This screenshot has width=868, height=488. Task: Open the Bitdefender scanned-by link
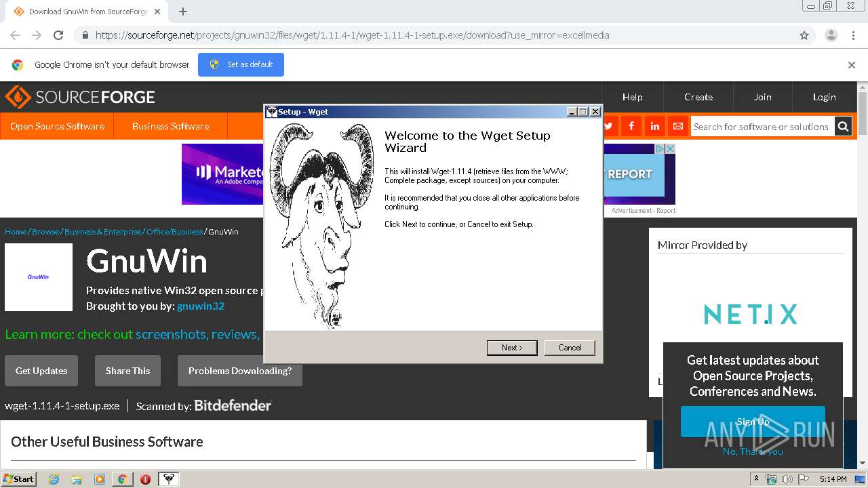click(x=233, y=405)
